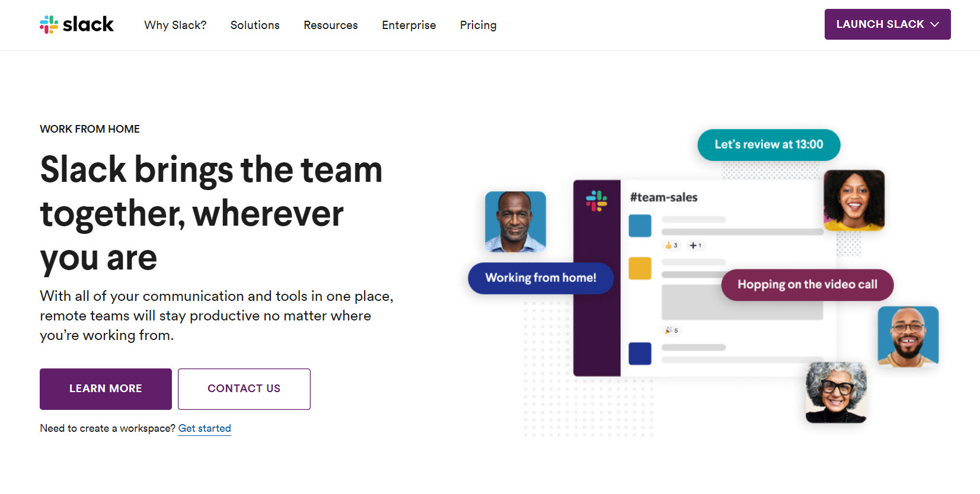Click the dark blue avatar square in the chat
The width and height of the screenshot is (980, 494).
pos(640,354)
